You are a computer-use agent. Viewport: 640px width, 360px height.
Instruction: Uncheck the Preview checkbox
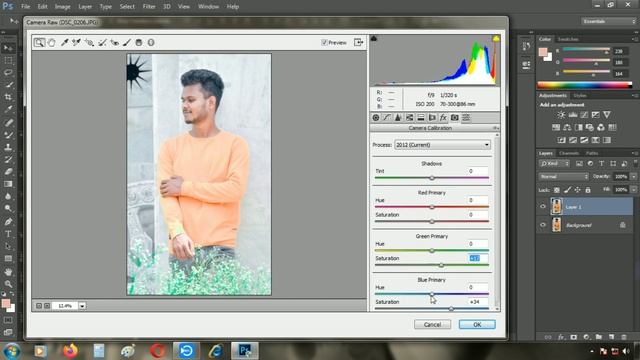[x=324, y=42]
